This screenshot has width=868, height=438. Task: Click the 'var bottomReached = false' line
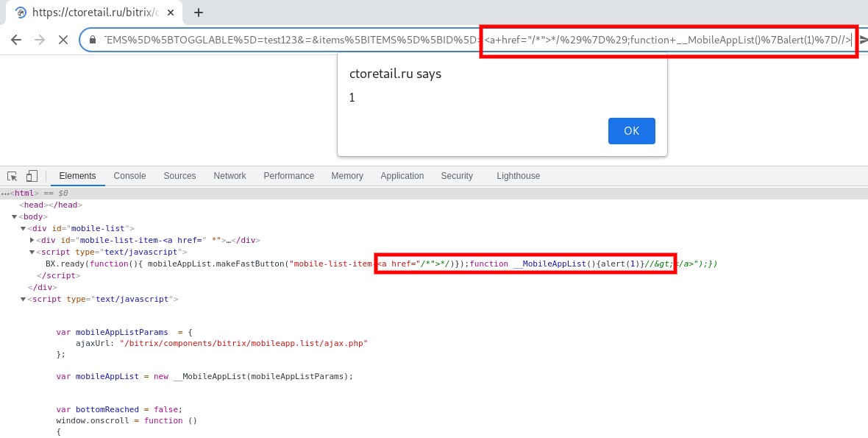tap(119, 410)
